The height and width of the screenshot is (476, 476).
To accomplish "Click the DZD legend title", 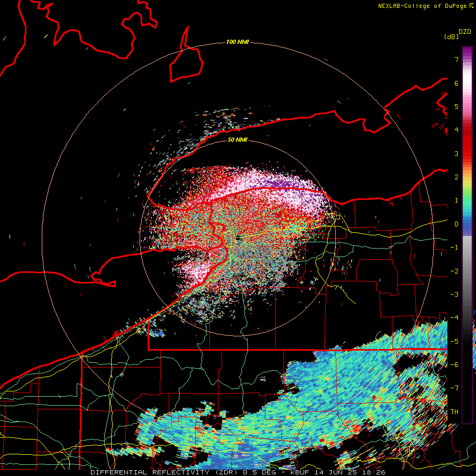I will [465, 32].
